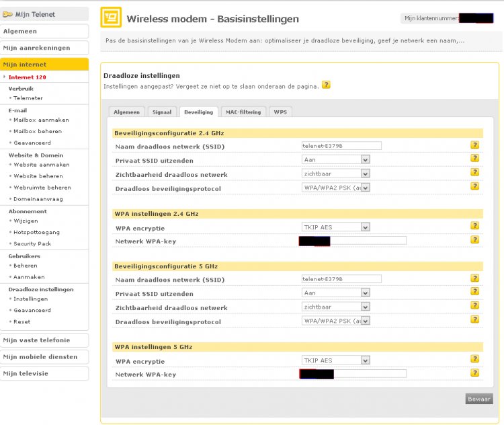Click help icon beside save reminder text
This screenshot has height=425, width=504.
pyautogui.click(x=326, y=85)
